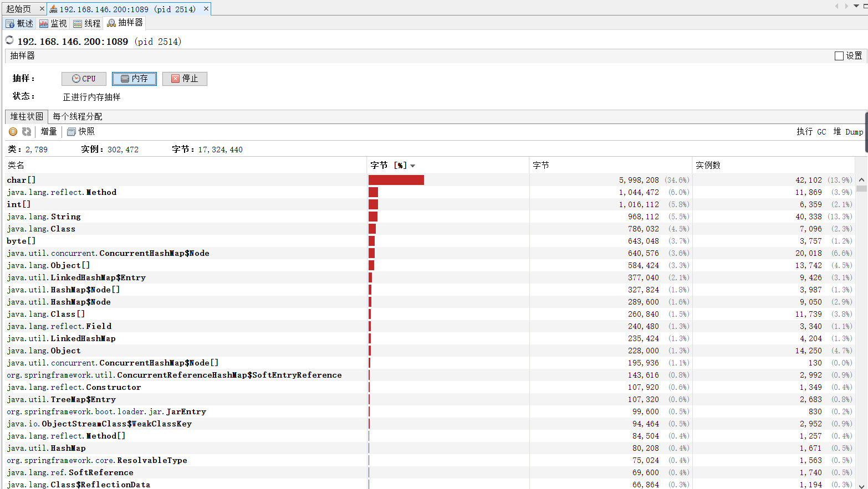Select ConcurrentHashMap$Node row
The image size is (868, 489).
click(x=431, y=253)
